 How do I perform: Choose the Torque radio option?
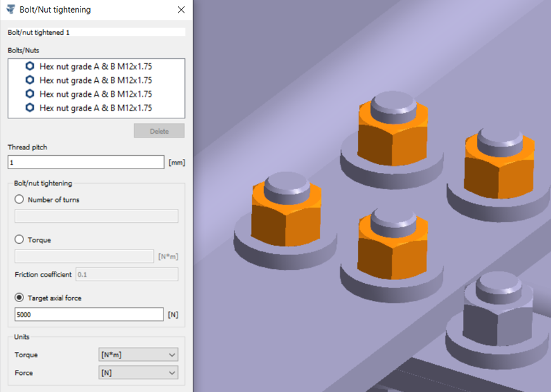[x=19, y=240]
